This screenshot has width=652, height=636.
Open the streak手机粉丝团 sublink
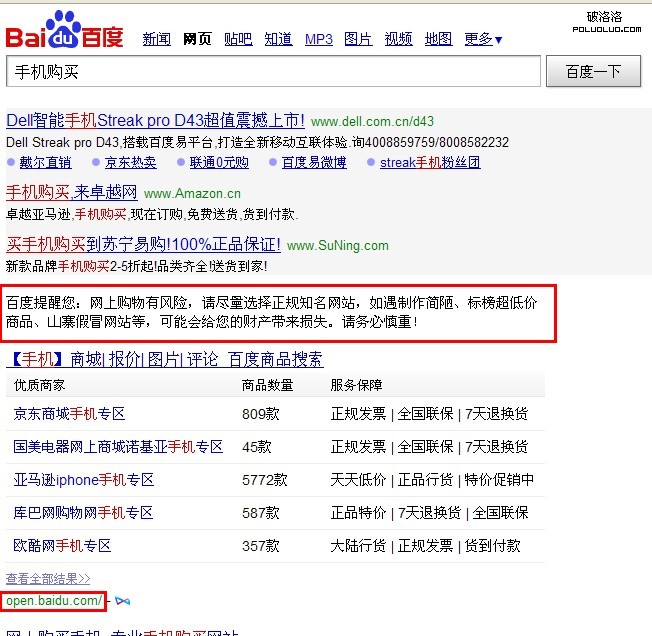[430, 162]
